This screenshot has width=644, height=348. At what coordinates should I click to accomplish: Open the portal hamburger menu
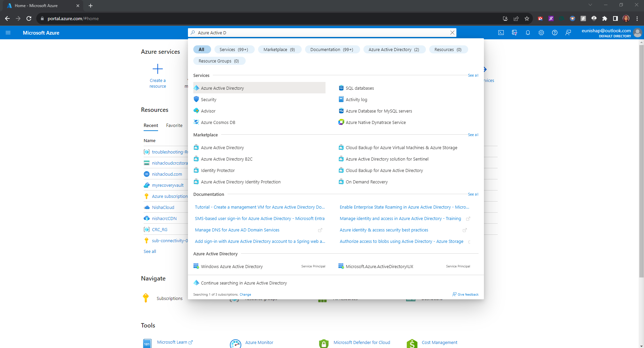point(8,33)
